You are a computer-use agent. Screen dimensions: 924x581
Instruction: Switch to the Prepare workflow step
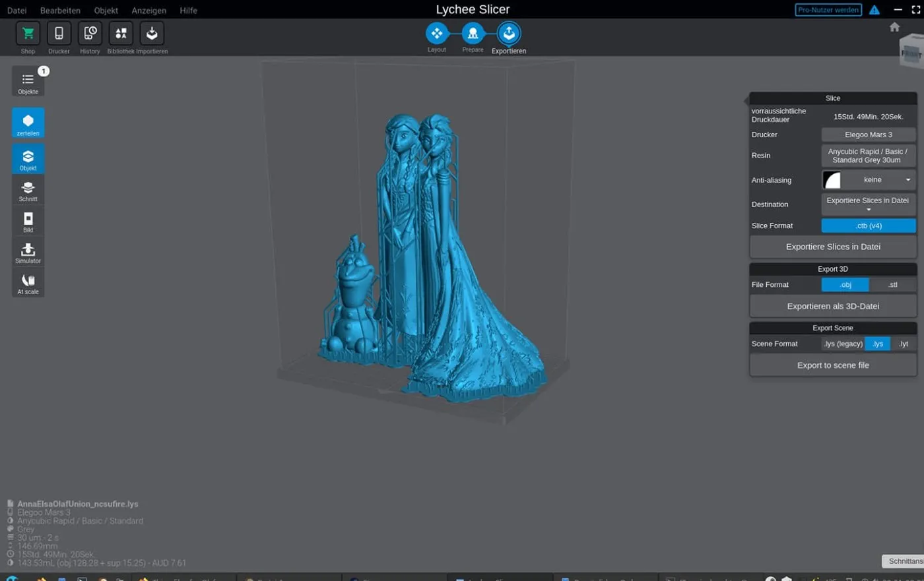coord(473,33)
